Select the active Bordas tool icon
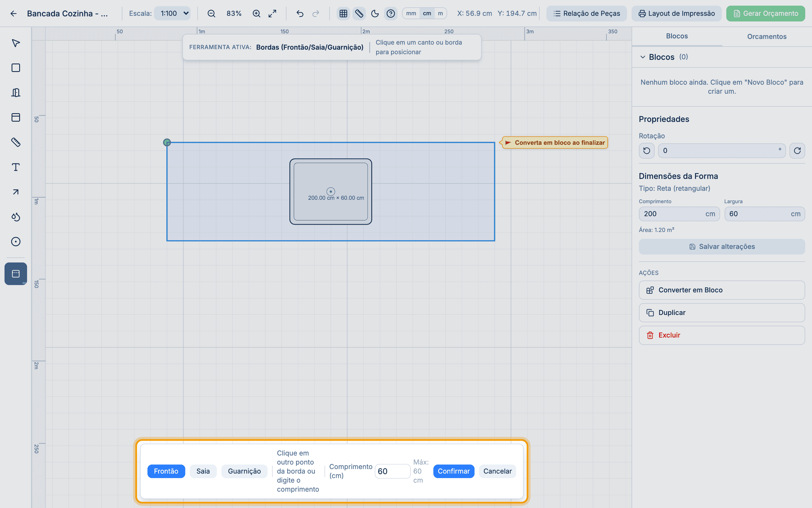 pos(16,274)
